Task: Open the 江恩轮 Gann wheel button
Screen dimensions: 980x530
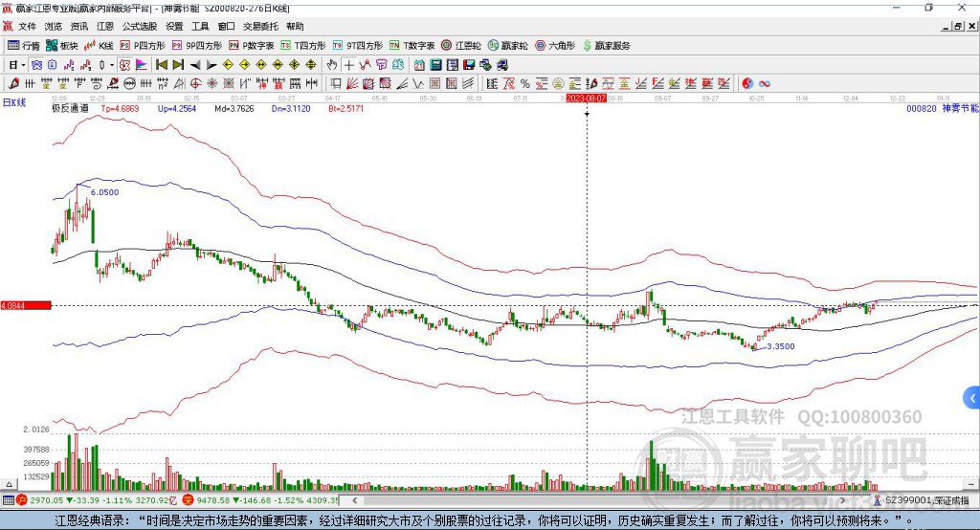Action: [x=461, y=46]
